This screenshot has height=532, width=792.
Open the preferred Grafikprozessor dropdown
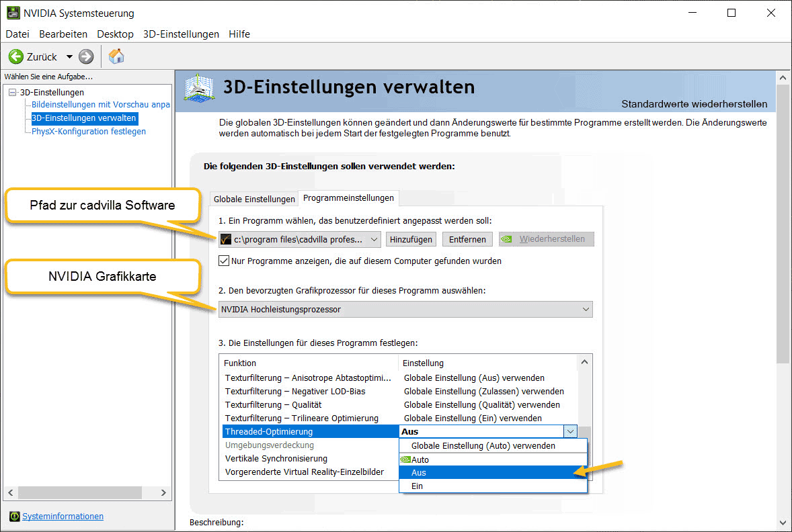coord(586,310)
